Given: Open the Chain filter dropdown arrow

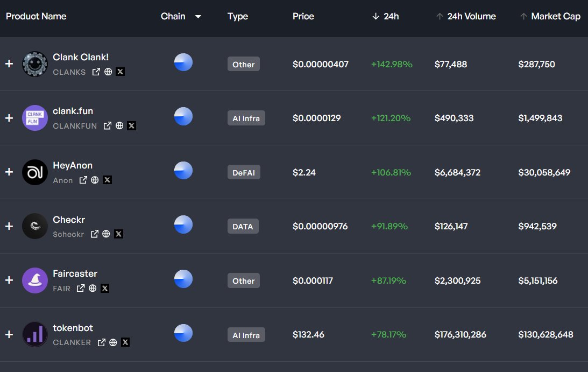Looking at the screenshot, I should (198, 17).
